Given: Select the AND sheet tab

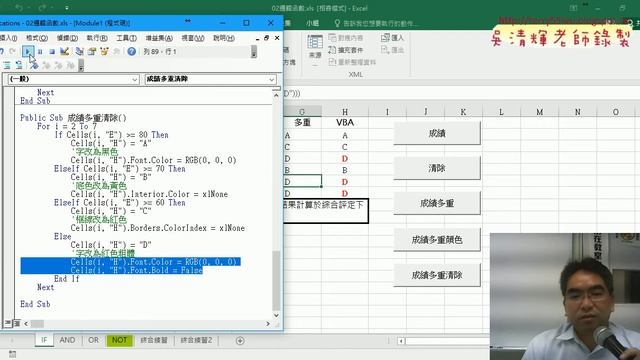Looking at the screenshot, I should click(x=67, y=340).
